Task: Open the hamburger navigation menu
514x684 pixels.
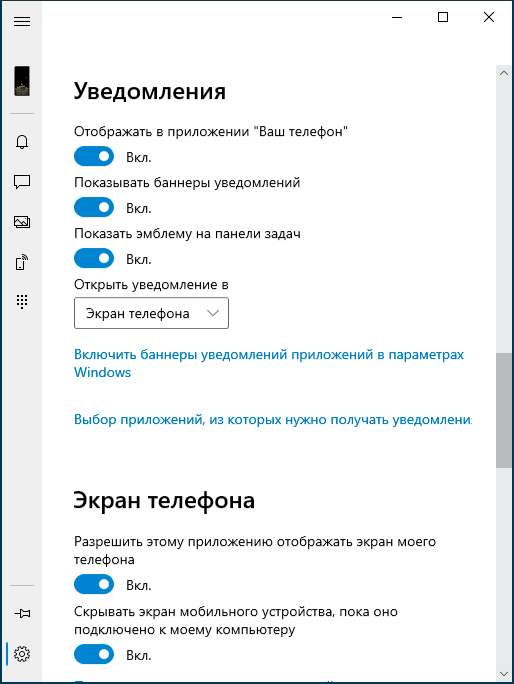Action: [22, 21]
